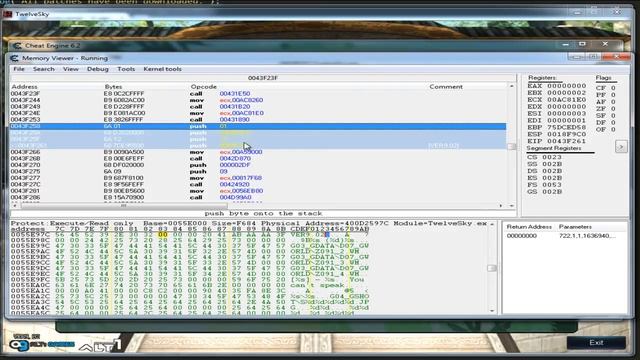
Task: Toggle the CF flag value
Action: coord(606,88)
